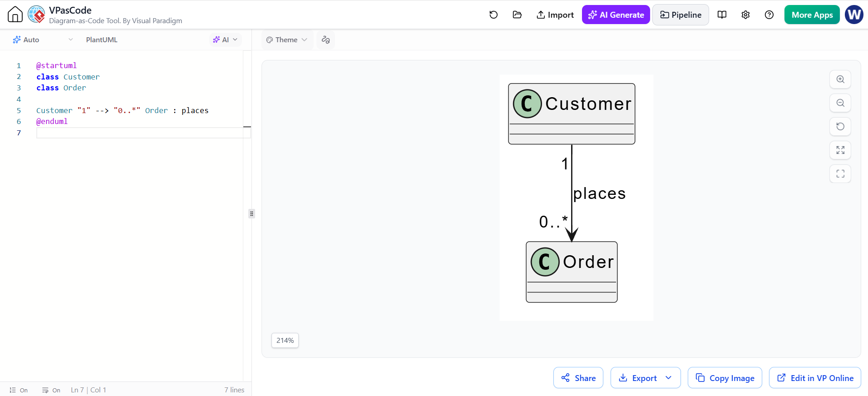Open the settings gear icon
868x396 pixels.
(x=745, y=15)
